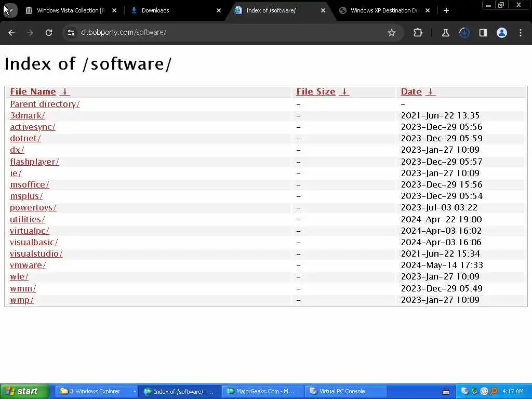Reload the current page
532x399 pixels.
click(x=49, y=33)
